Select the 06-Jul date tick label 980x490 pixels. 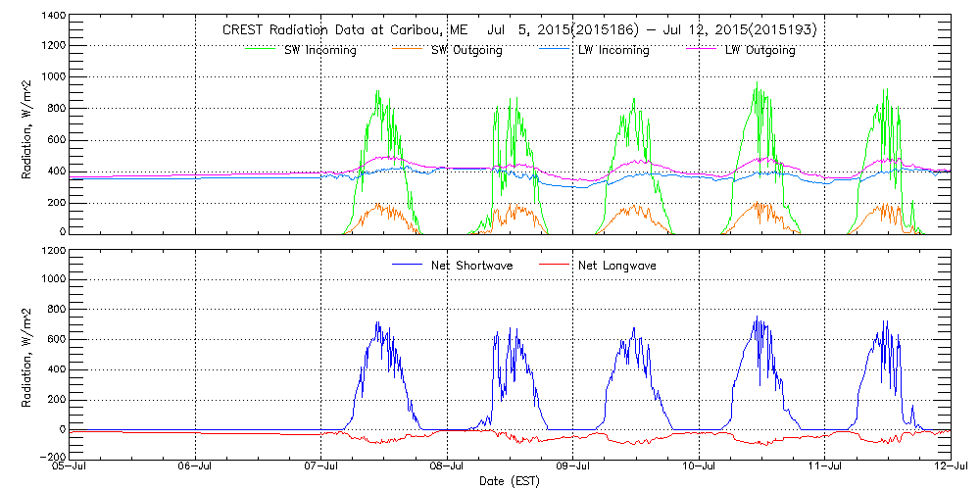pos(196,467)
